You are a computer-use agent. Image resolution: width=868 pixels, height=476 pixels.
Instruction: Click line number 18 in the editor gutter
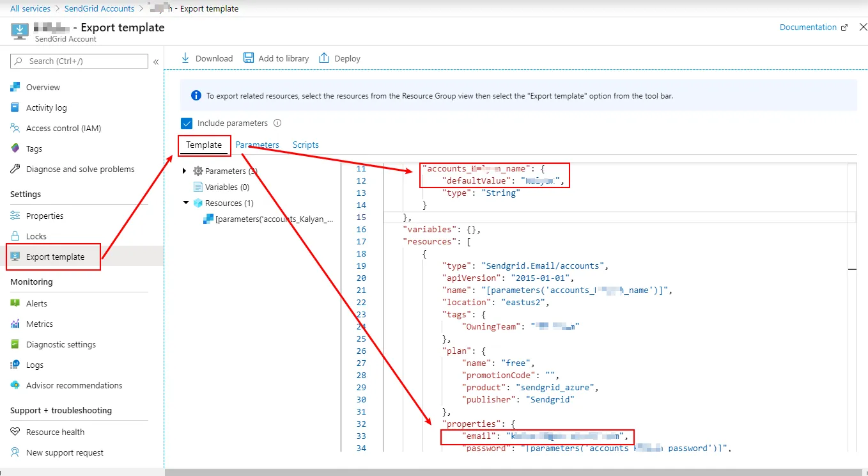coord(361,254)
